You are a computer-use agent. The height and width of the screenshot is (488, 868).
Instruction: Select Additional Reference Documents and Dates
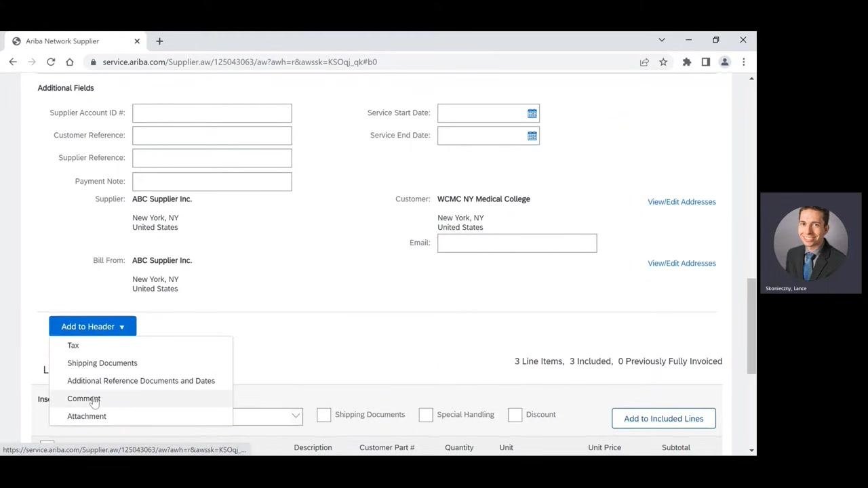coord(141,381)
